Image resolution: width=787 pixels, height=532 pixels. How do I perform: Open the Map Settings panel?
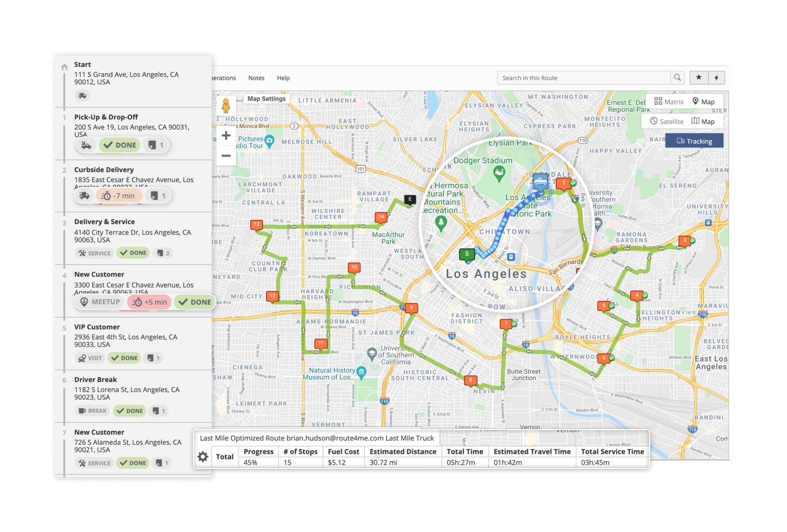(x=267, y=99)
